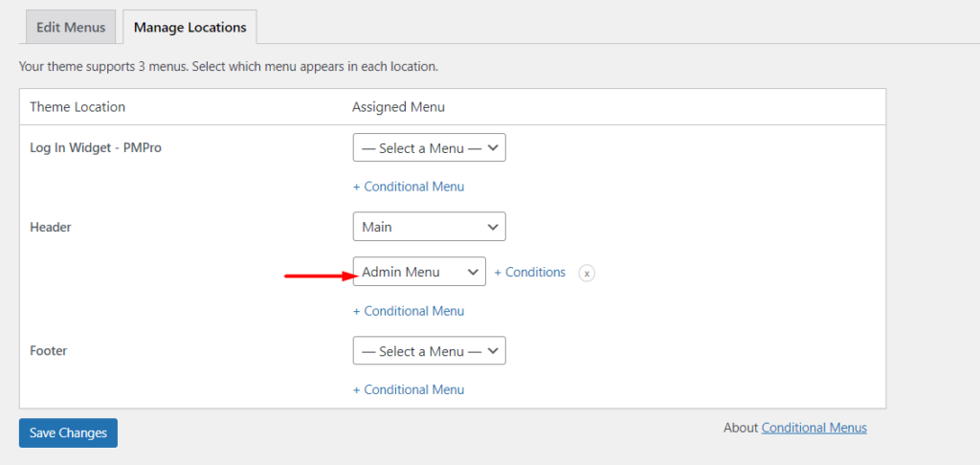Open the Log In Widget menu dropdown
The image size is (980, 465).
point(429,148)
